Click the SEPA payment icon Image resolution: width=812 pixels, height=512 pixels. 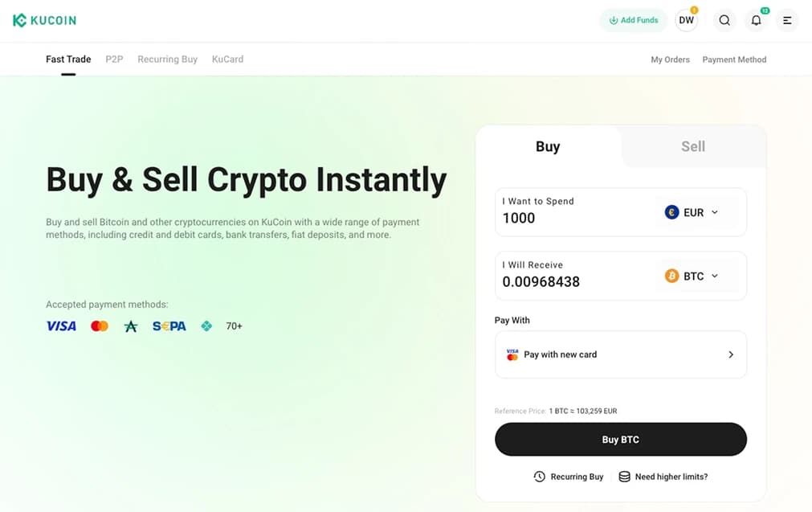click(x=169, y=325)
